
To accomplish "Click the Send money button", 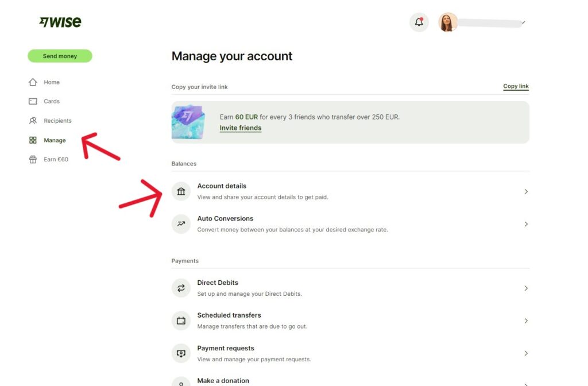I will [60, 56].
